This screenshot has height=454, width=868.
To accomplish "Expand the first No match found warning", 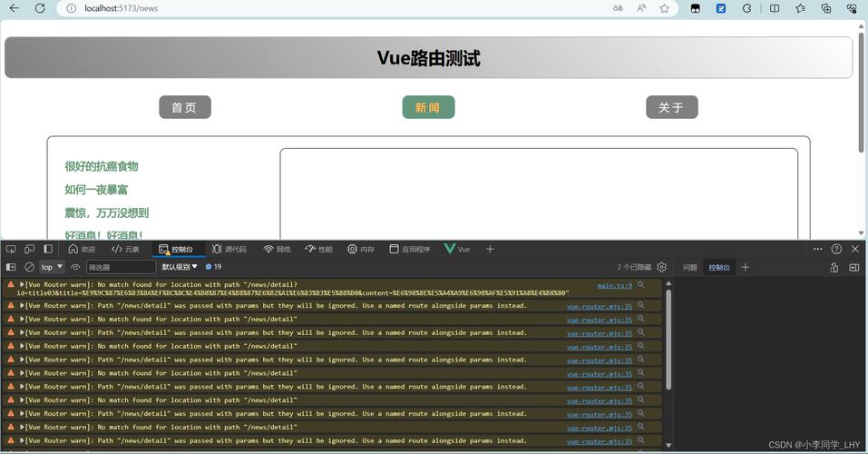I will (22, 284).
